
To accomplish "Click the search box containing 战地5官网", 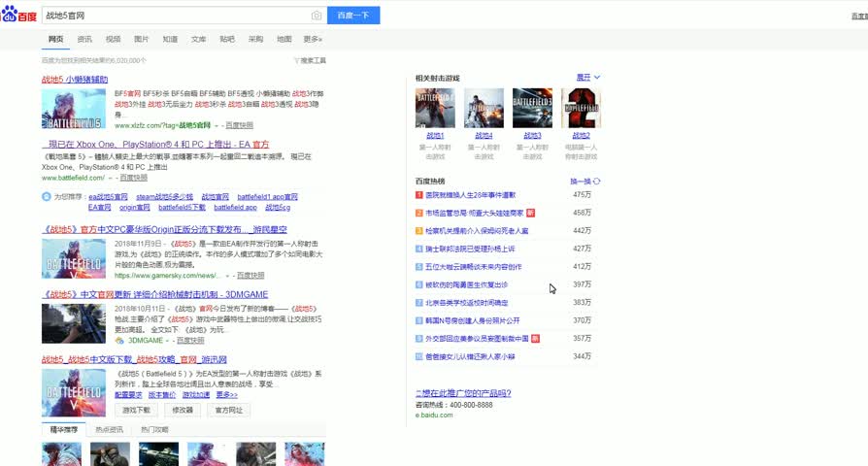I will (x=175, y=16).
